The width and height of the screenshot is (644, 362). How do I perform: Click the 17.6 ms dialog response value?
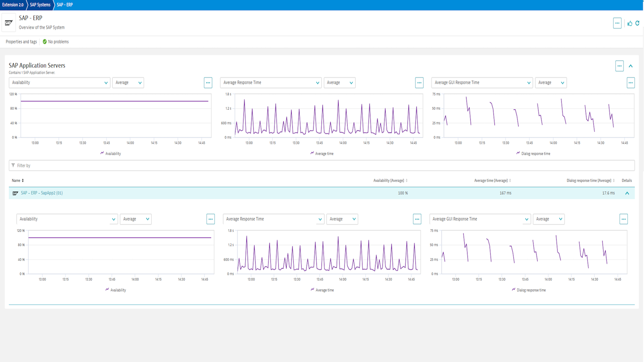(x=609, y=193)
